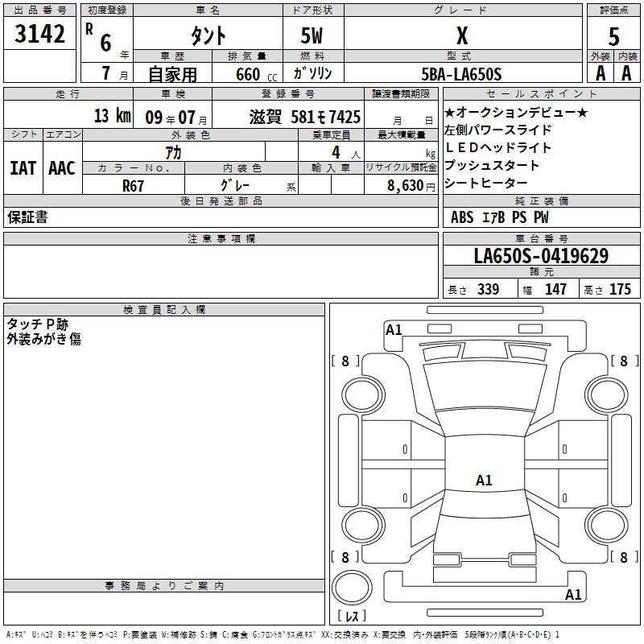Select the car name タント
The height and width of the screenshot is (644, 644).
coord(208,36)
